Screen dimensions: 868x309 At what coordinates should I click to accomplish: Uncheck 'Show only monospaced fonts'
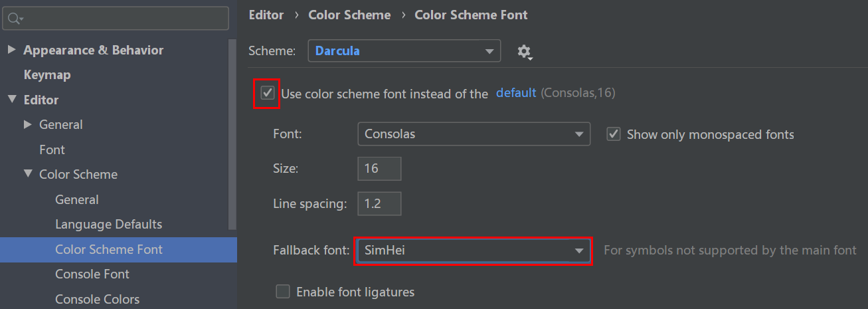coord(614,134)
